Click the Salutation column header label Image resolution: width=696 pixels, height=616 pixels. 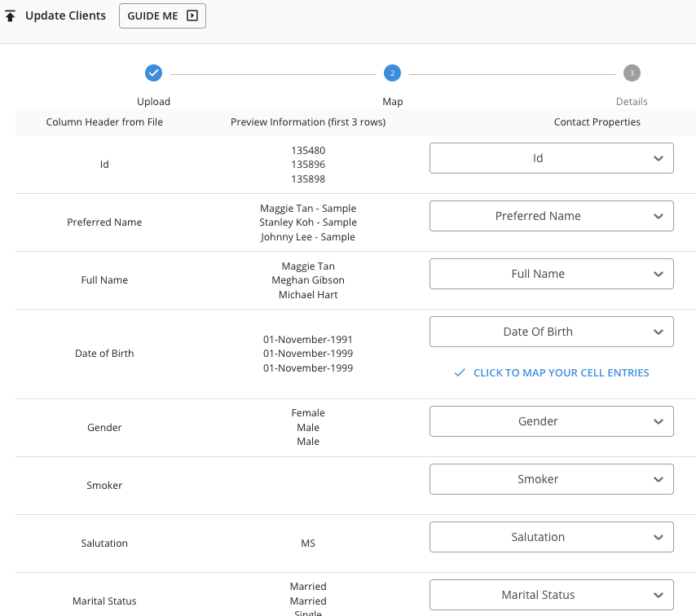click(104, 543)
